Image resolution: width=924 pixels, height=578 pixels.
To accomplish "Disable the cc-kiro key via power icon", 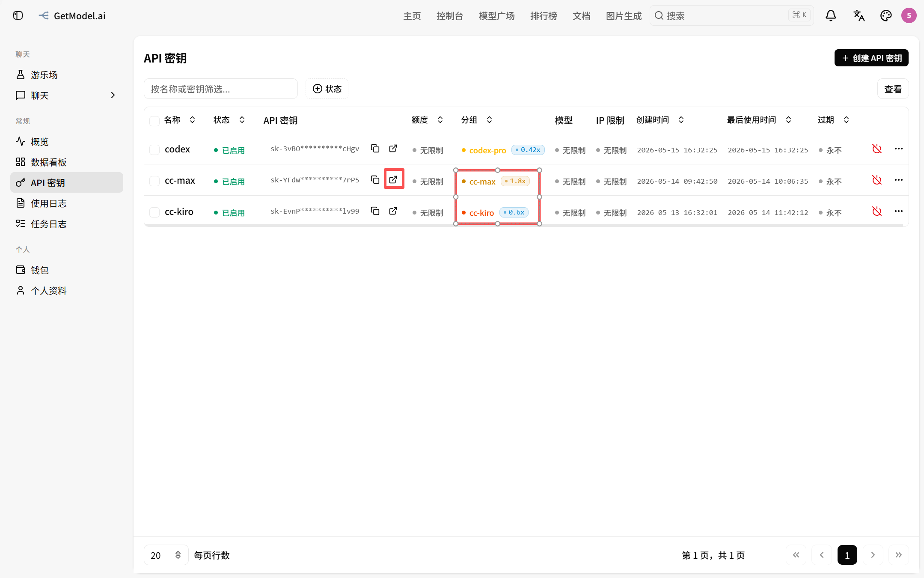I will pyautogui.click(x=877, y=211).
